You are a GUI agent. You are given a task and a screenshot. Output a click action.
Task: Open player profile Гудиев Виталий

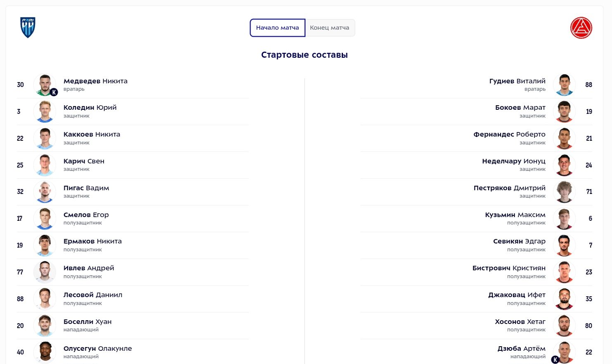click(x=517, y=81)
